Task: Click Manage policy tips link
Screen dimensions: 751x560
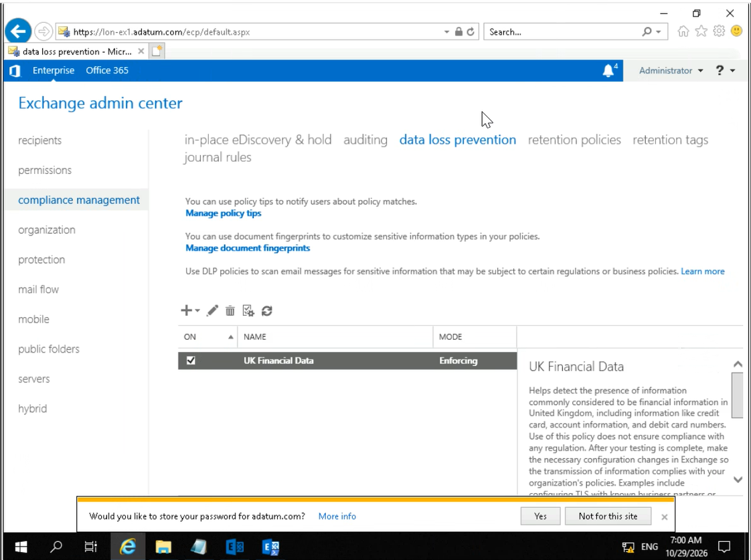Action: pos(223,213)
